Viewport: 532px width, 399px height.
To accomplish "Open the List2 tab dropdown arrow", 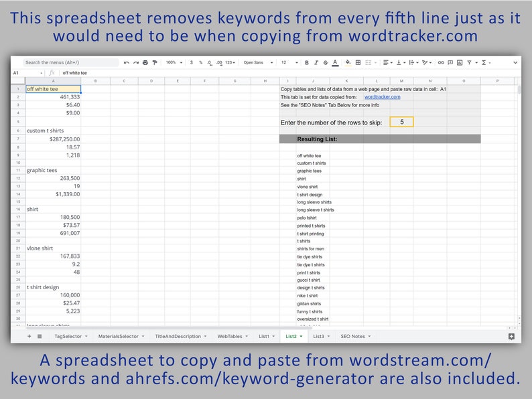I will pos(301,336).
